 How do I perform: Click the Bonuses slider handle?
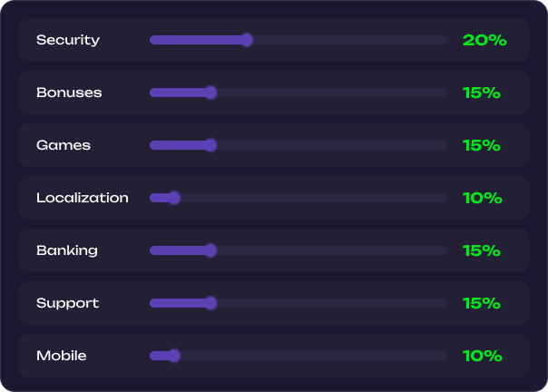point(210,93)
